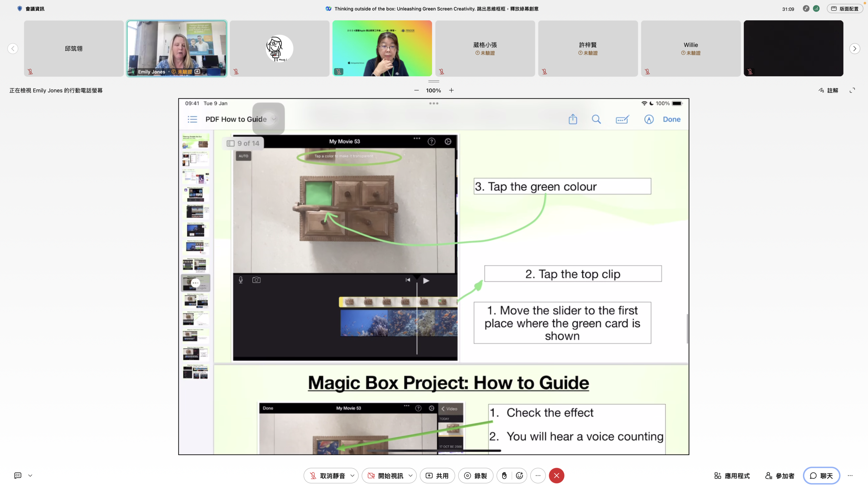Expand video options arrow beside 開始視訊
Image resolution: width=868 pixels, height=488 pixels.
[x=411, y=475]
